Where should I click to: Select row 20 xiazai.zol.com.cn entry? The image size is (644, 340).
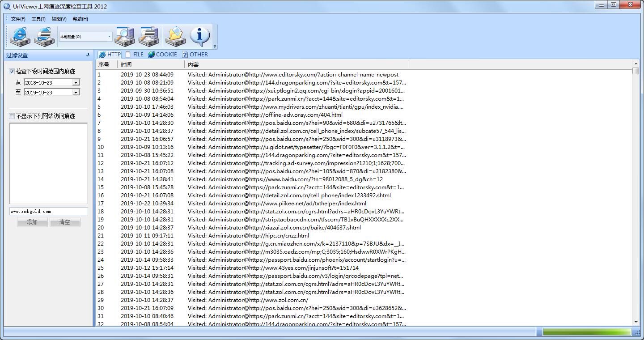coord(251,228)
